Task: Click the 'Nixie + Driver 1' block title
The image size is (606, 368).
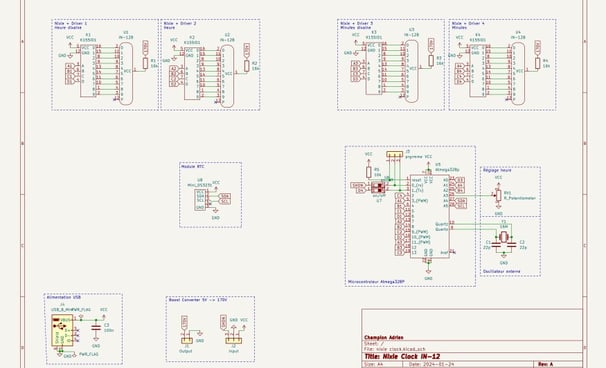Action: click(71, 23)
